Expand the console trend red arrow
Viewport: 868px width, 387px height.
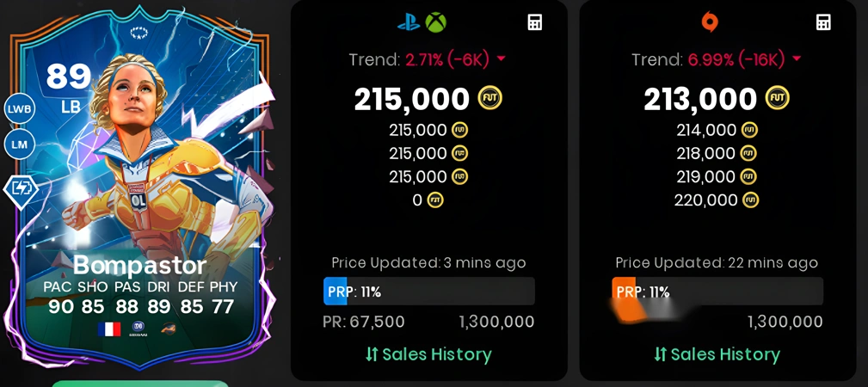(501, 59)
